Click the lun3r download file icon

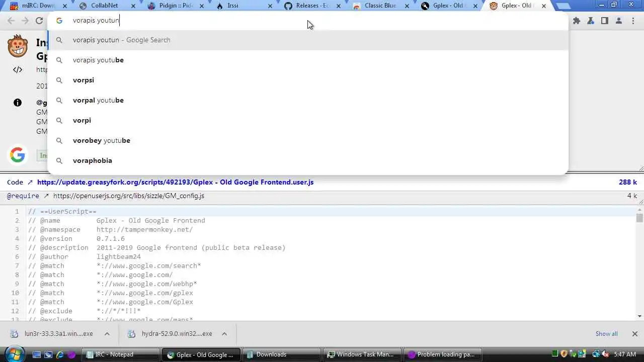tap(15, 334)
